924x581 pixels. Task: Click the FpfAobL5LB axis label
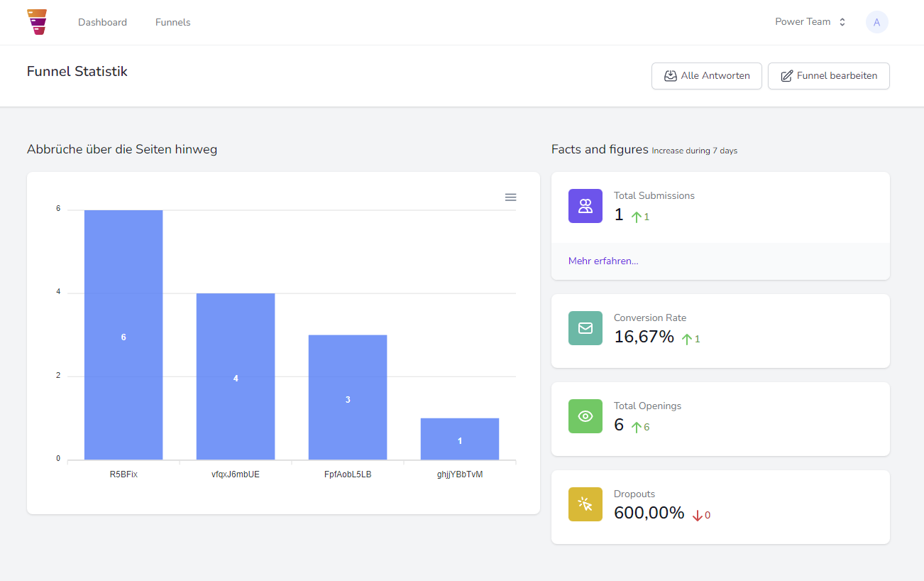coord(348,474)
